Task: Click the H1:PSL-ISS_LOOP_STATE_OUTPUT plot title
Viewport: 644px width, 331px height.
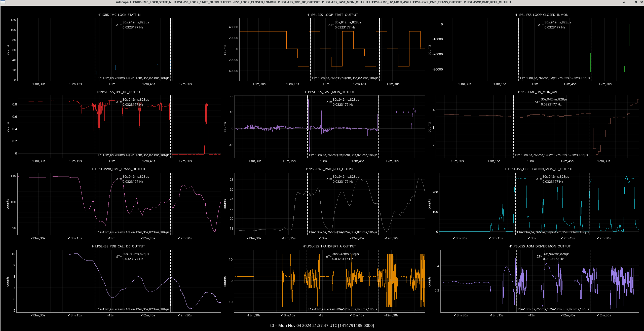Action: [x=332, y=15]
